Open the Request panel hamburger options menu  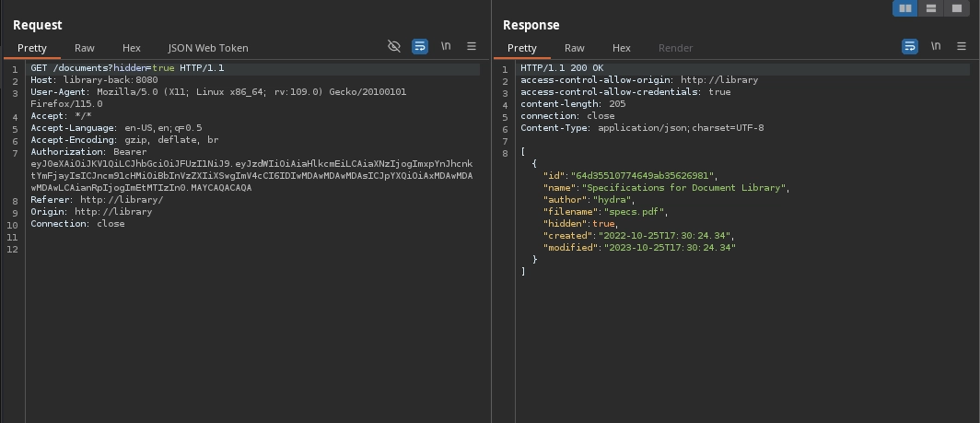472,46
